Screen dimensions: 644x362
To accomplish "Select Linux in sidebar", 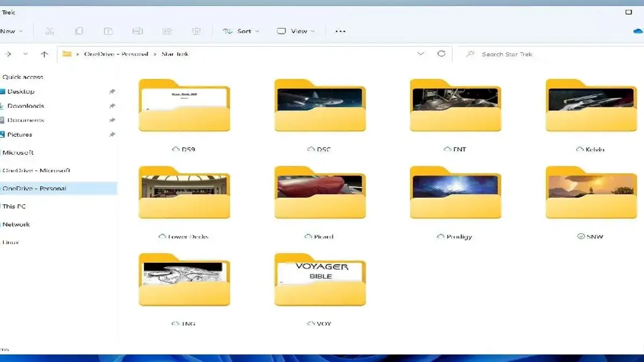I will click(11, 242).
